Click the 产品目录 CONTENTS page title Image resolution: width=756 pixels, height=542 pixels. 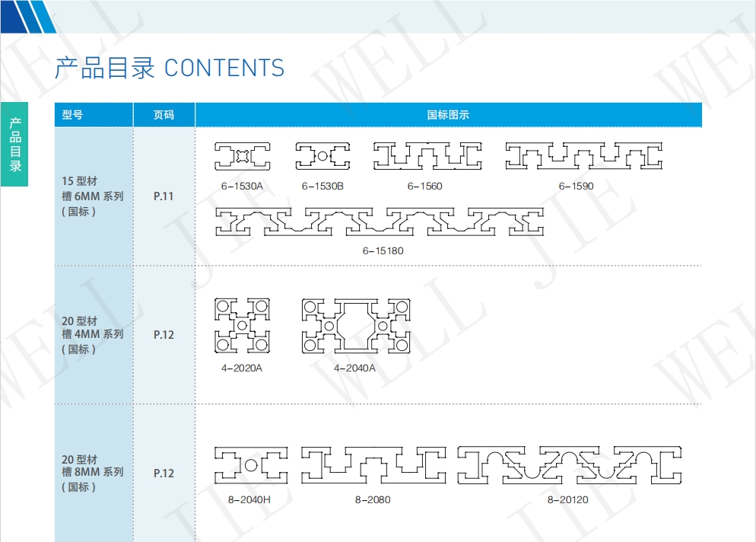169,68
